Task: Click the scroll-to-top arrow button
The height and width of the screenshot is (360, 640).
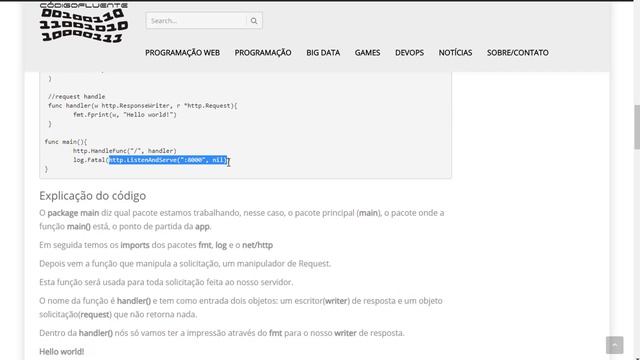Action: 614,345
